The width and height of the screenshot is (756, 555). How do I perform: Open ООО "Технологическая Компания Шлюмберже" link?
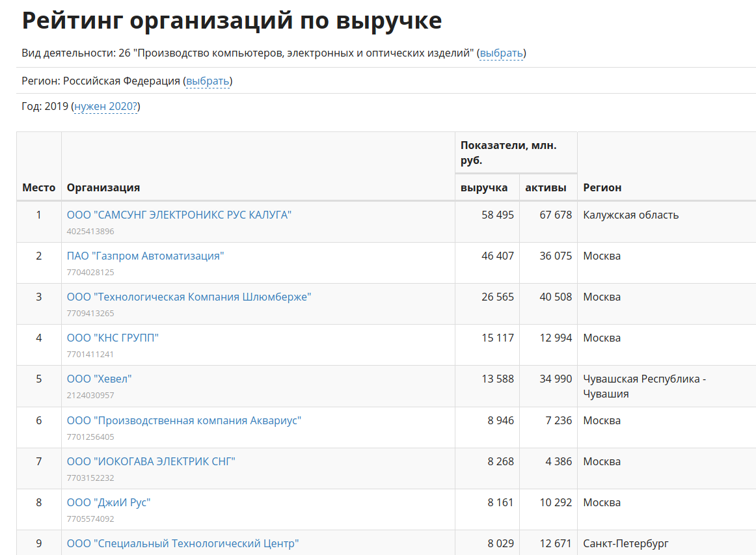tap(189, 297)
